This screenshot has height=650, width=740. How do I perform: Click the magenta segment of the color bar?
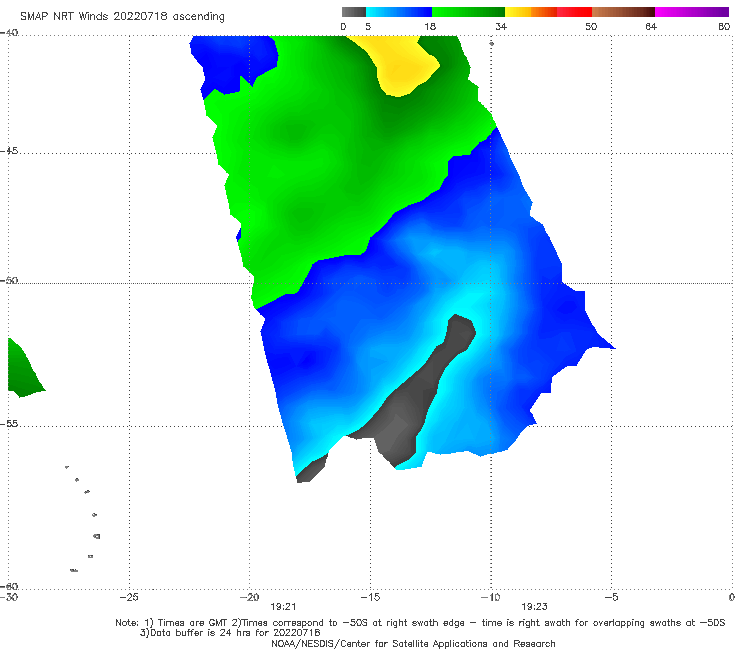[692, 12]
